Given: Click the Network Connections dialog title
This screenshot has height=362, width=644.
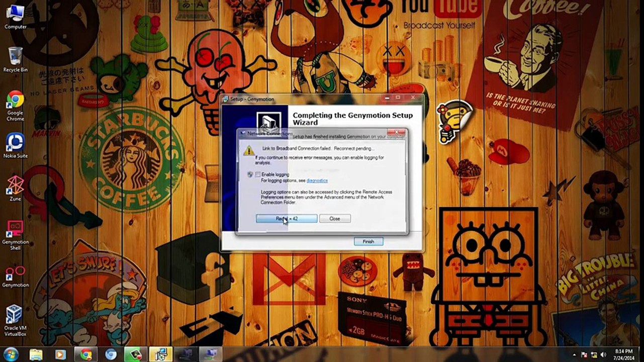Looking at the screenshot, I should [x=269, y=134].
